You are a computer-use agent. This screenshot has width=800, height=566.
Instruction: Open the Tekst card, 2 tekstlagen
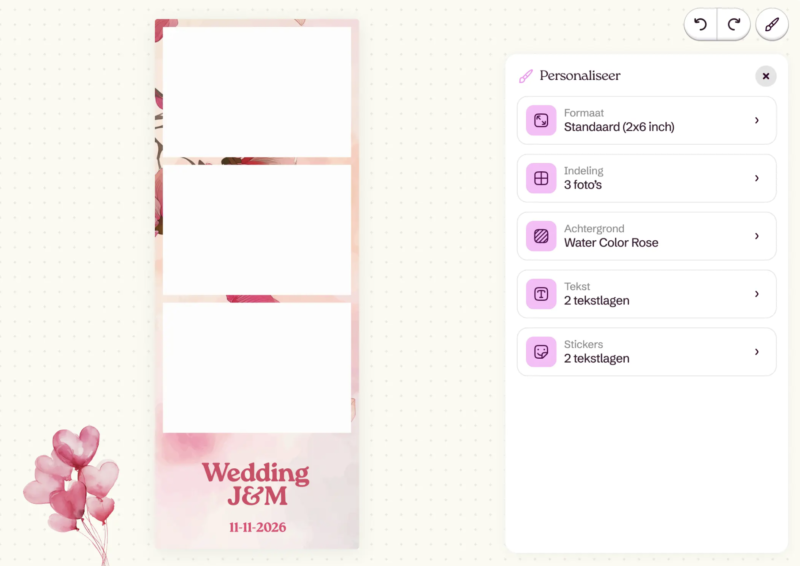pyautogui.click(x=646, y=294)
